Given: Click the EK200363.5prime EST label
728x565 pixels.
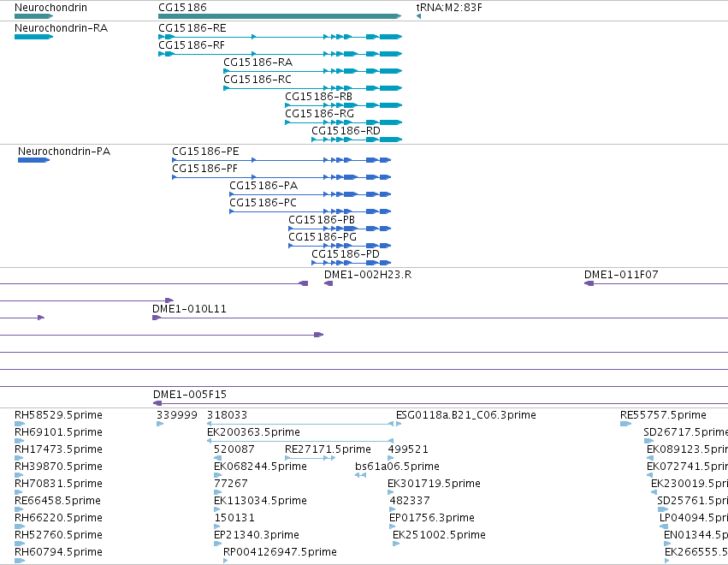Looking at the screenshot, I should 253,432.
